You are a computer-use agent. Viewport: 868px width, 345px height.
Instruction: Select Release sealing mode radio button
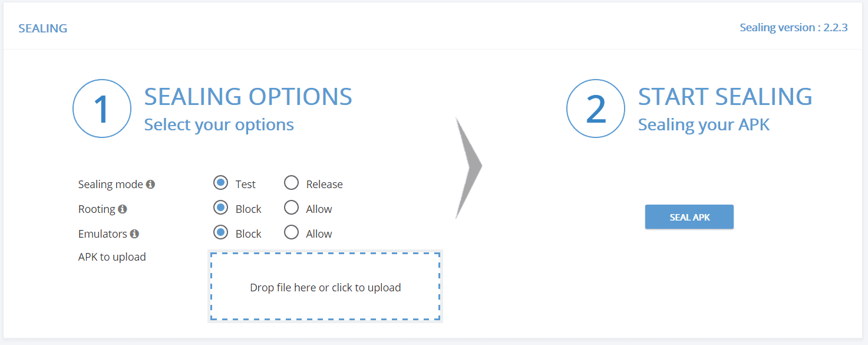[291, 183]
